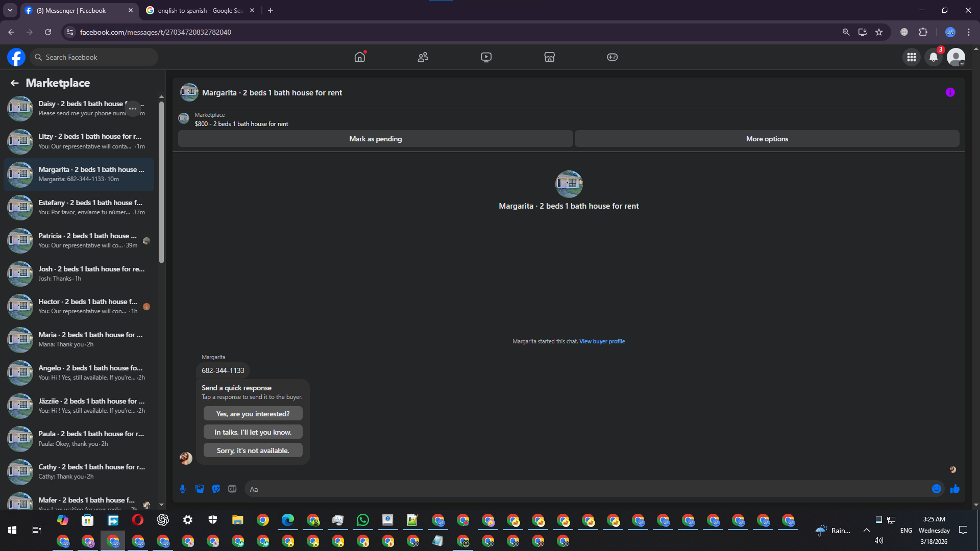Open Chrome's three-dot menu
This screenshot has width=980, height=551.
[x=969, y=32]
